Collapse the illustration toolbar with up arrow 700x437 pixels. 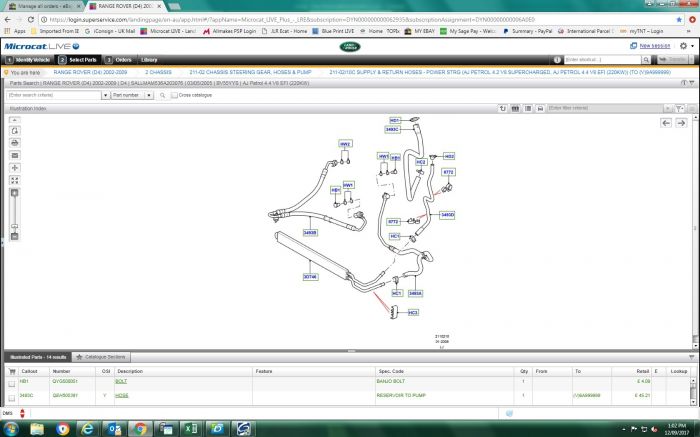point(15,120)
